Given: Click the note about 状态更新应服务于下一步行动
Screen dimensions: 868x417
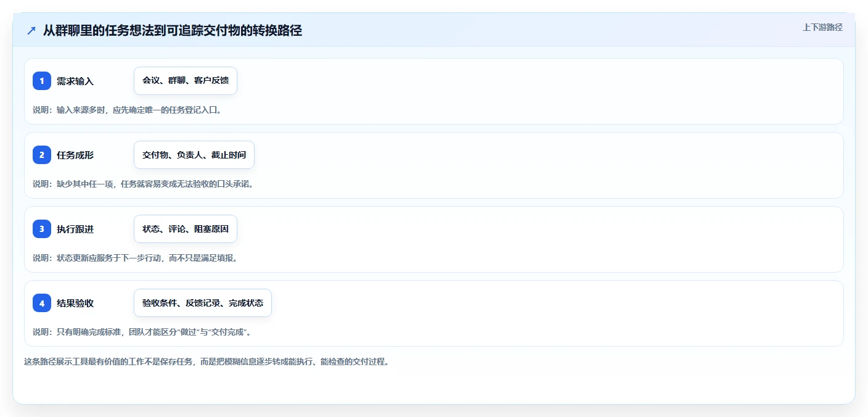Looking at the screenshot, I should click(x=135, y=258).
